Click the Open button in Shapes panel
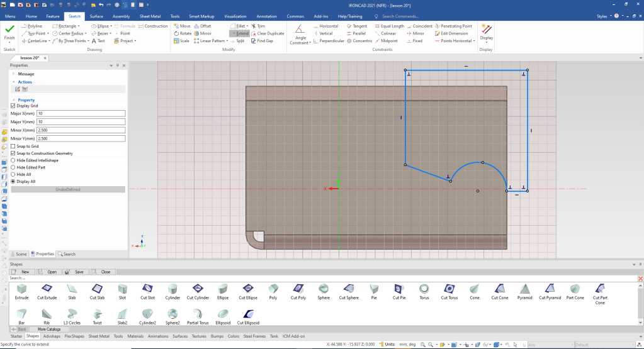The width and height of the screenshot is (644, 349). click(x=48, y=272)
